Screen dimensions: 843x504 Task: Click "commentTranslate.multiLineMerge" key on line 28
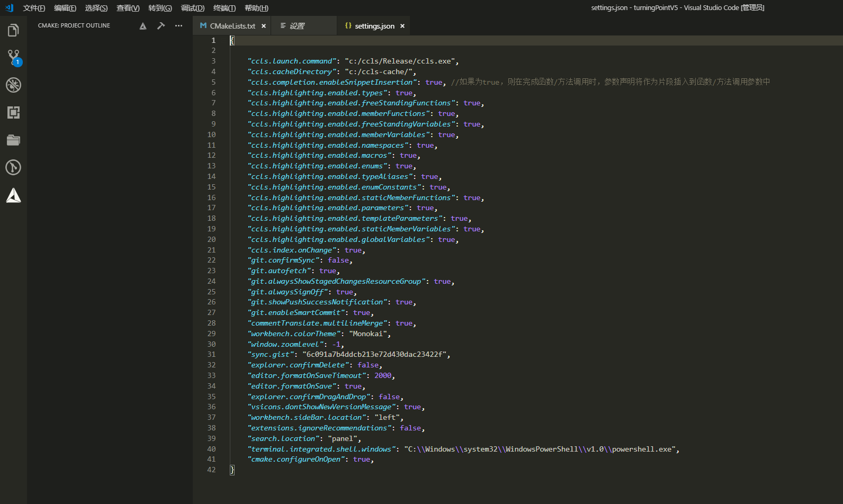tap(317, 323)
